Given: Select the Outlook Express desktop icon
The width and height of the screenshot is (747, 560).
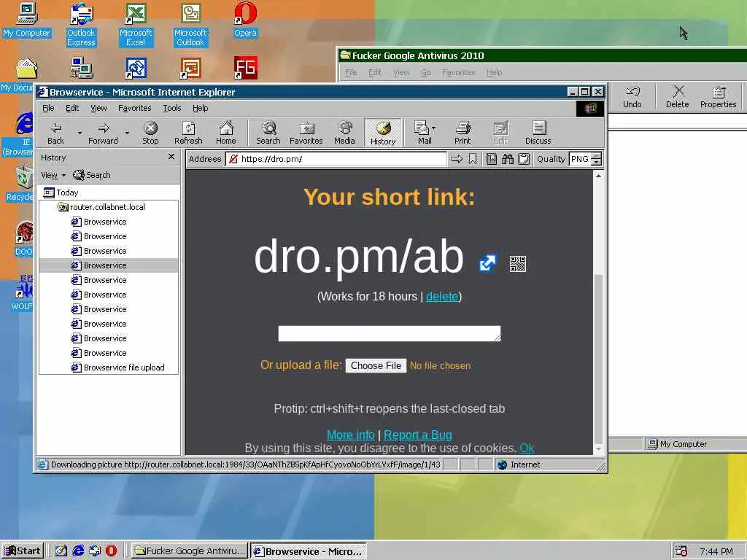Looking at the screenshot, I should click(81, 25).
